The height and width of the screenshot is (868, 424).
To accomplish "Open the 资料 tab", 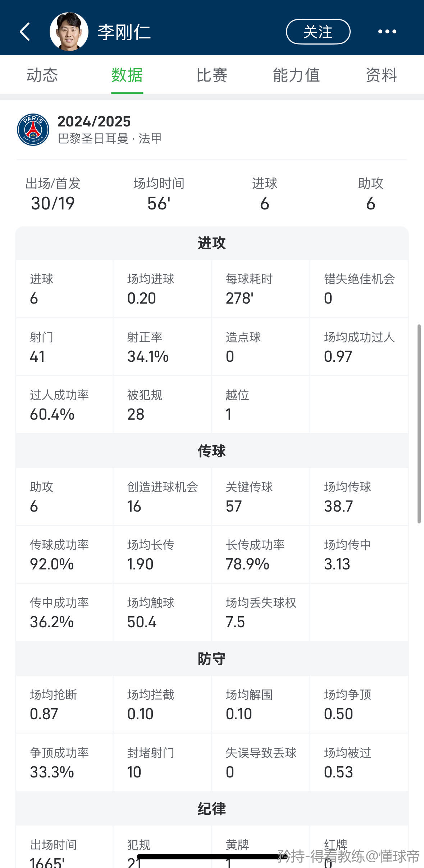I will click(381, 75).
